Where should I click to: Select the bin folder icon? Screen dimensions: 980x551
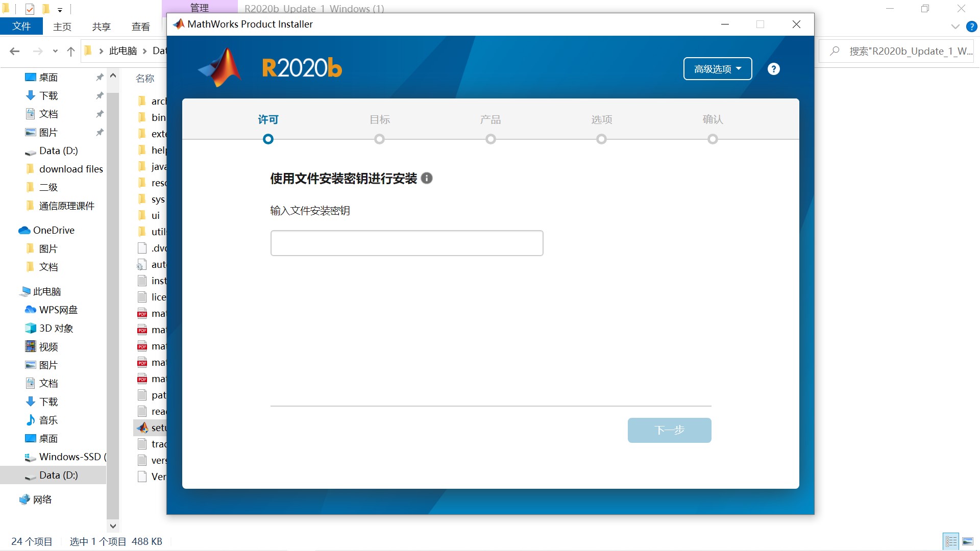point(142,117)
